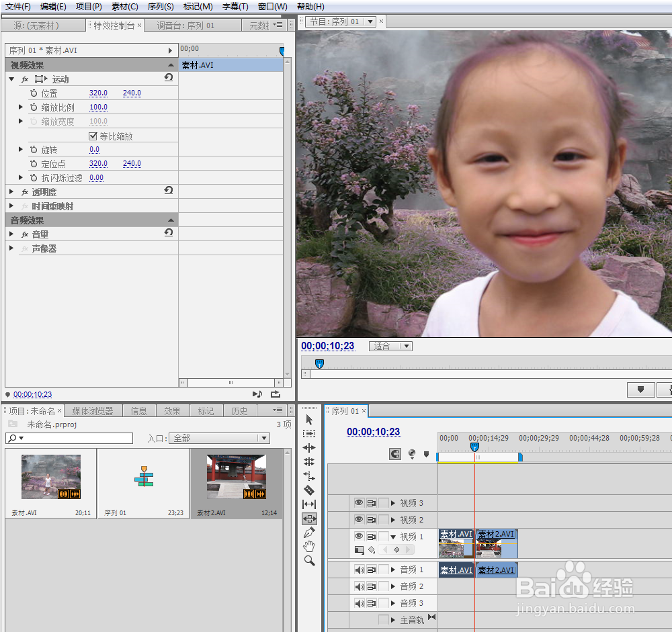This screenshot has width=672, height=632.
Task: Toggle the 缩放比例 animation stopwatch
Action: point(34,107)
